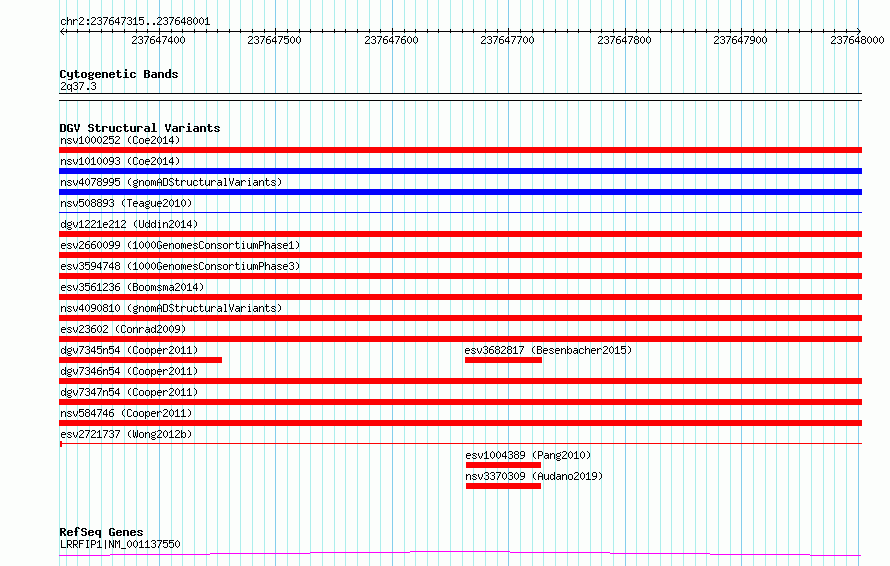
Task: Click the LRRFIP1|NM_001137550 gene label
Action: coord(120,544)
